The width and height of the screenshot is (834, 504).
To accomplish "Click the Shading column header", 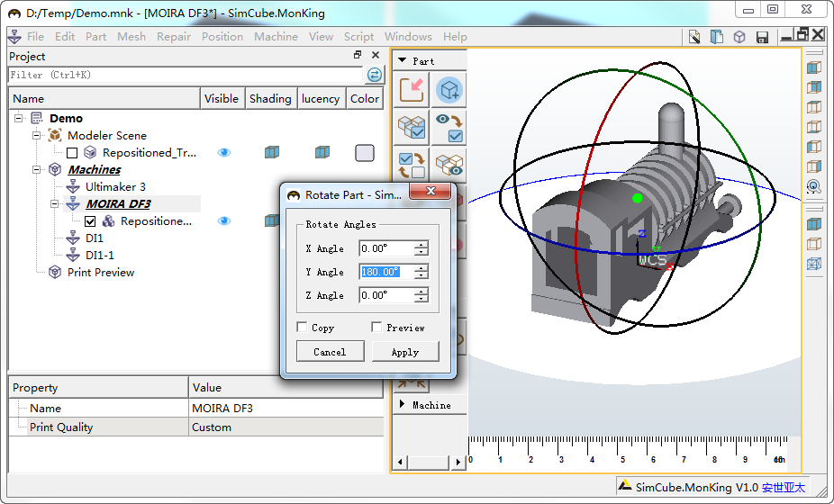I will [x=270, y=98].
